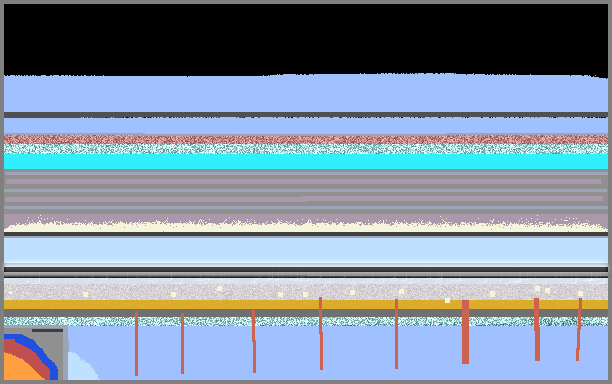Select the dark gray strip under the golden band
The height and width of the screenshot is (384, 612).
[x=306, y=313]
